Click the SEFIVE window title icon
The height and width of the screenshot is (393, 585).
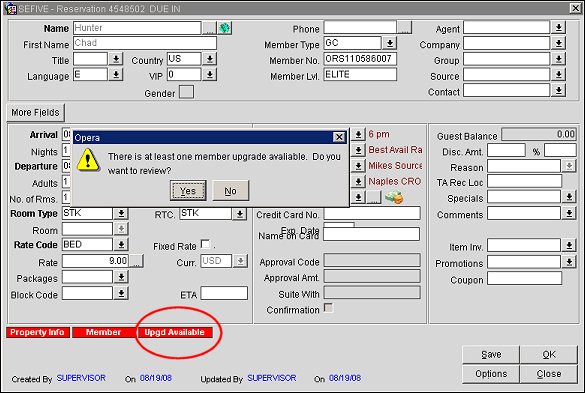click(11, 8)
